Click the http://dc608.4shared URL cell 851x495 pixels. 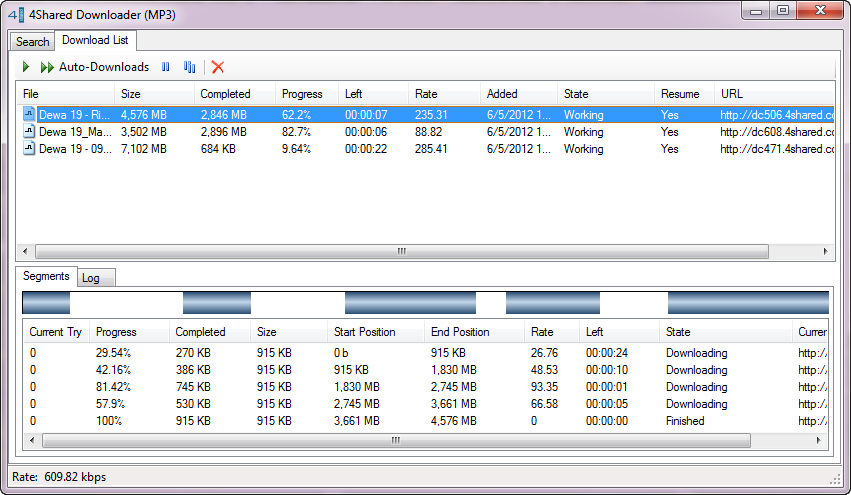pos(777,132)
